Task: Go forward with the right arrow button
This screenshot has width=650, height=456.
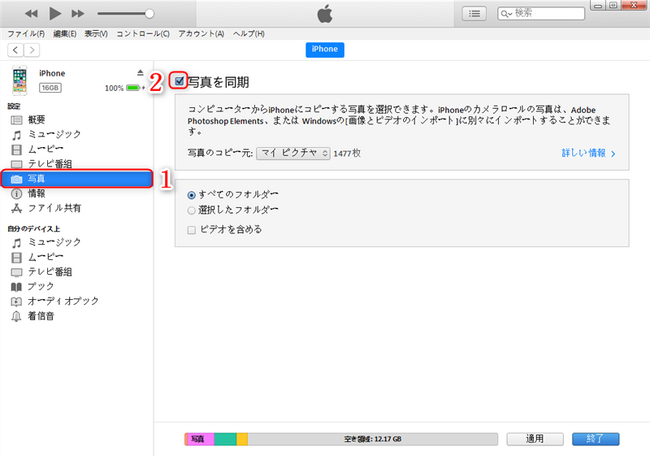Action: [x=32, y=50]
